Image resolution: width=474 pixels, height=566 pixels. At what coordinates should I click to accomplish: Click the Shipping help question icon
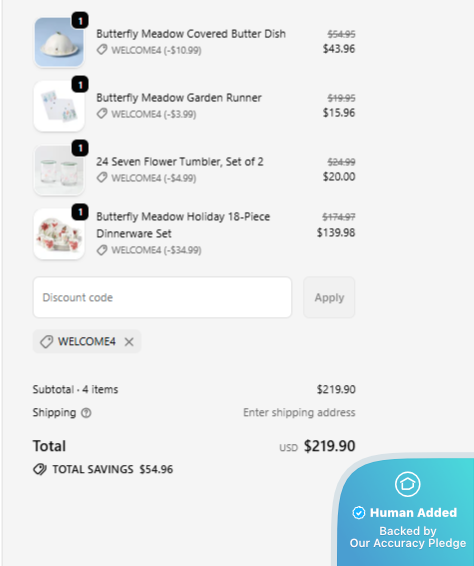(86, 413)
